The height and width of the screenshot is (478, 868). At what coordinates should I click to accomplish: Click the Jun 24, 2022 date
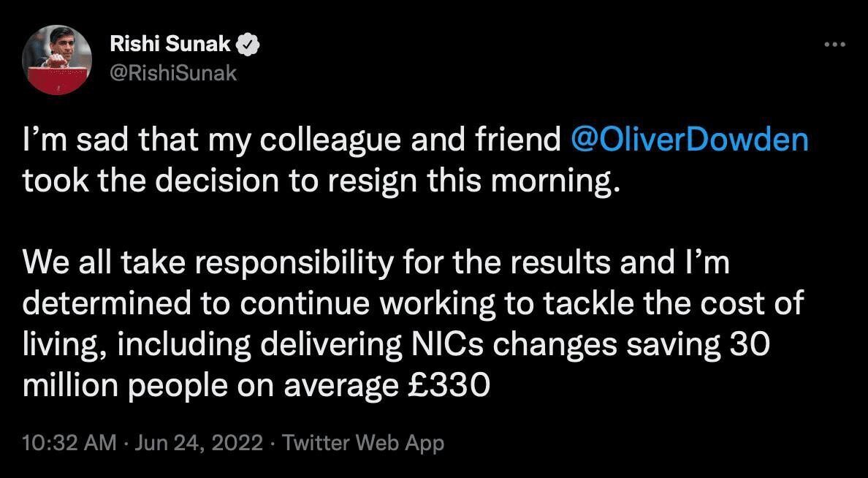197,443
